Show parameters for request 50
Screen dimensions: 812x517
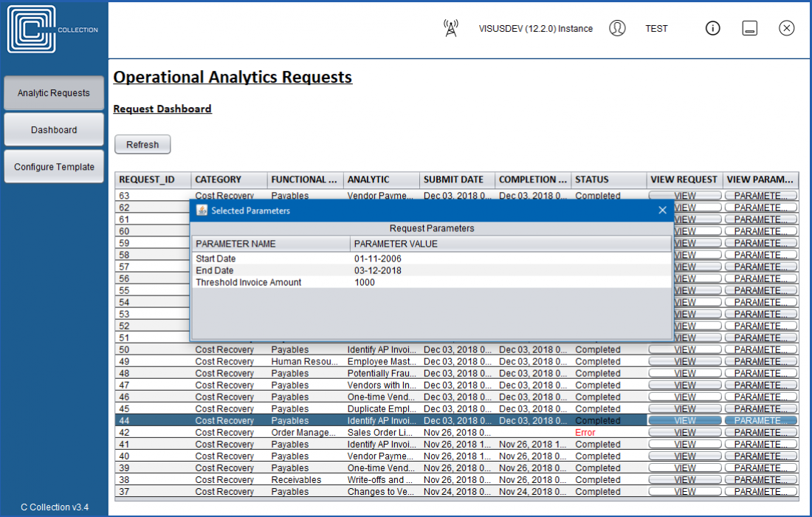761,349
